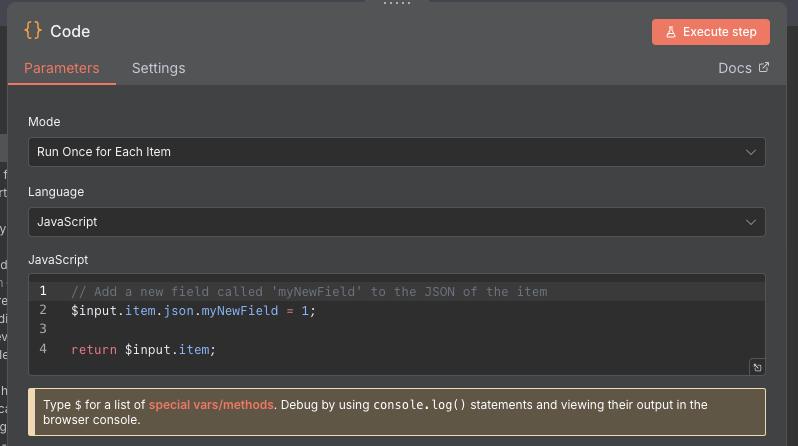The width and height of the screenshot is (798, 446).
Task: Switch to the Parameters tab
Action: coord(62,68)
